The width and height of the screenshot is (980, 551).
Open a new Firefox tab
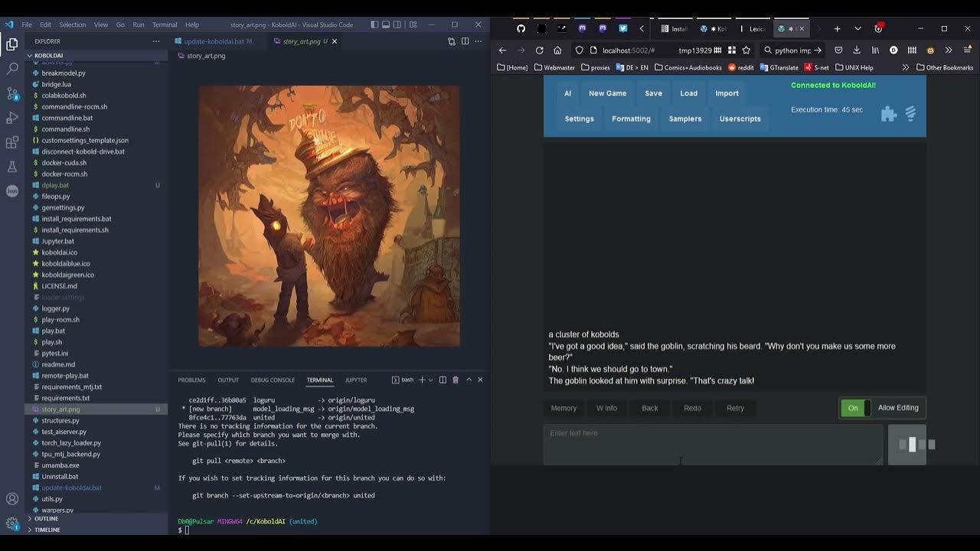(x=837, y=28)
